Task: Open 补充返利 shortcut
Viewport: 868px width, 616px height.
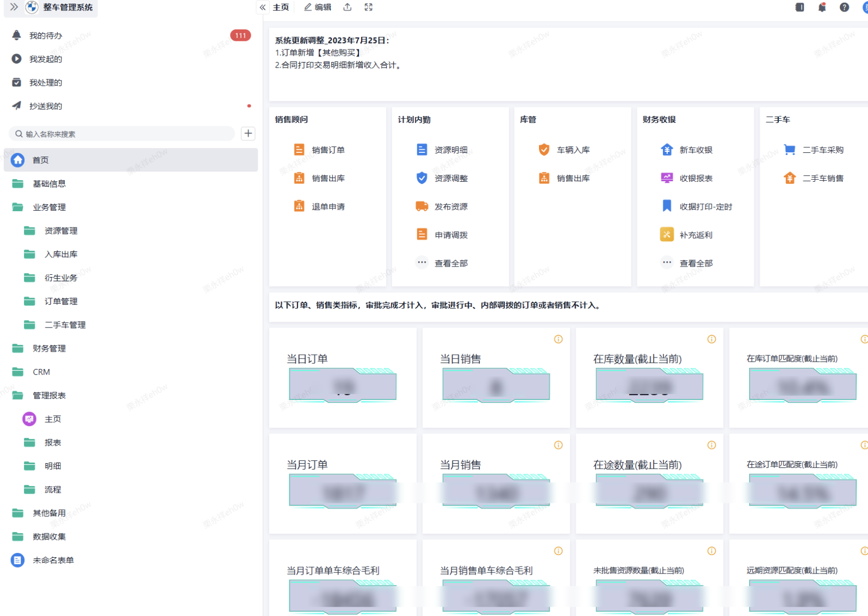Action: [686, 235]
